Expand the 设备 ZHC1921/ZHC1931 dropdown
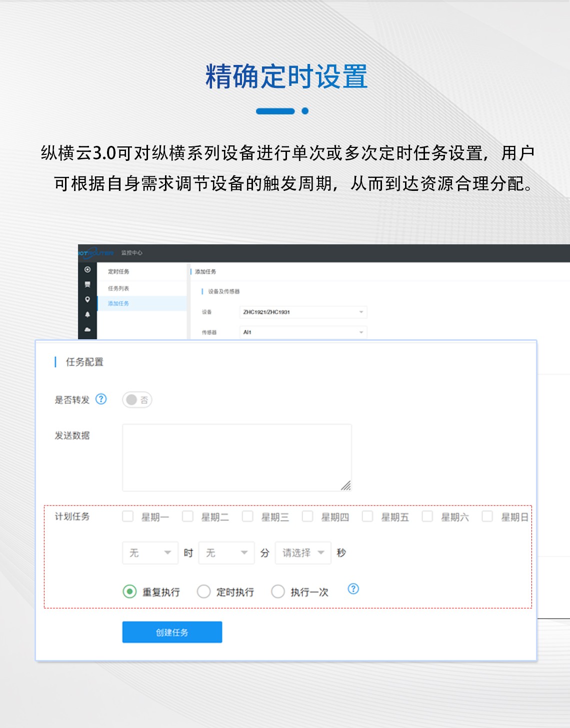This screenshot has height=728, width=570. coord(303,312)
